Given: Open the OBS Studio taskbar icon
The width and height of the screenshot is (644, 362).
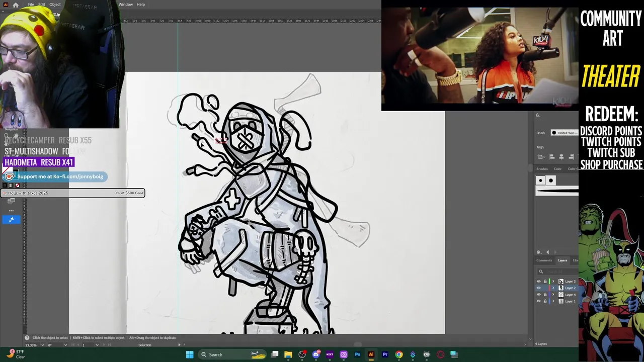Looking at the screenshot, I should click(302, 354).
